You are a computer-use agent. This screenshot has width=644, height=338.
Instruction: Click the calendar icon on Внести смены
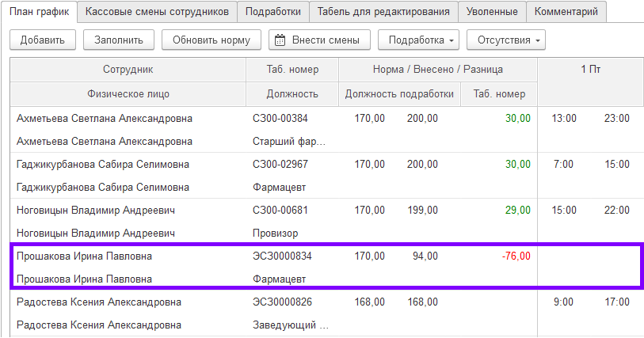point(278,40)
